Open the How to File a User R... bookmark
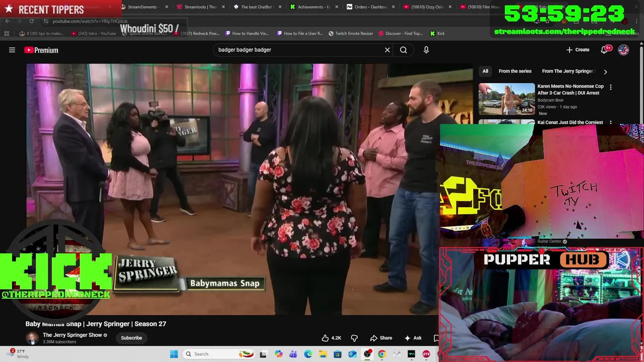Screen dimensions: 644x362 [300, 33]
